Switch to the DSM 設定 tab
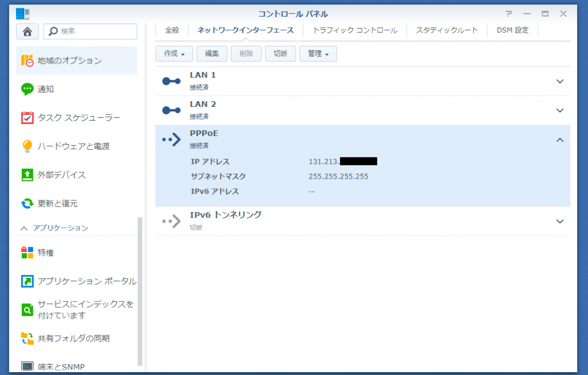This screenshot has height=375, width=588. 513,30
